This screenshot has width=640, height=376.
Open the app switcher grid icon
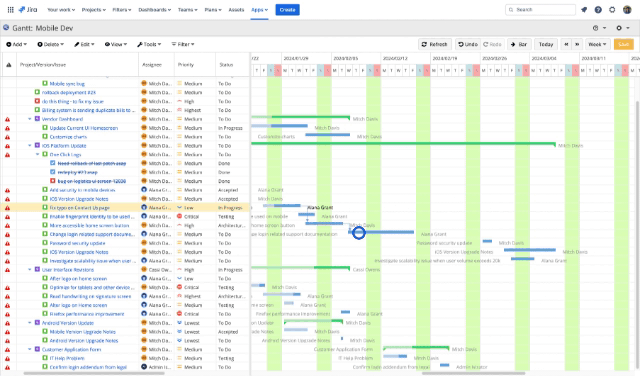[x=11, y=10]
